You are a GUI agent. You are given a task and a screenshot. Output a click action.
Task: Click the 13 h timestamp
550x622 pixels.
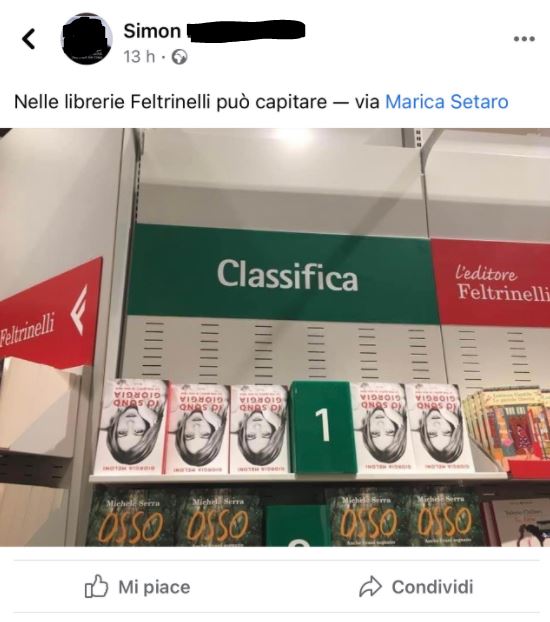(x=139, y=57)
